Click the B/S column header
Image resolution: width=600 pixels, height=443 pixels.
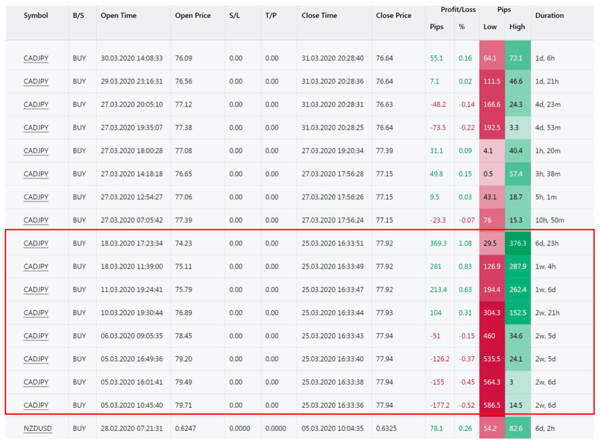pos(79,16)
